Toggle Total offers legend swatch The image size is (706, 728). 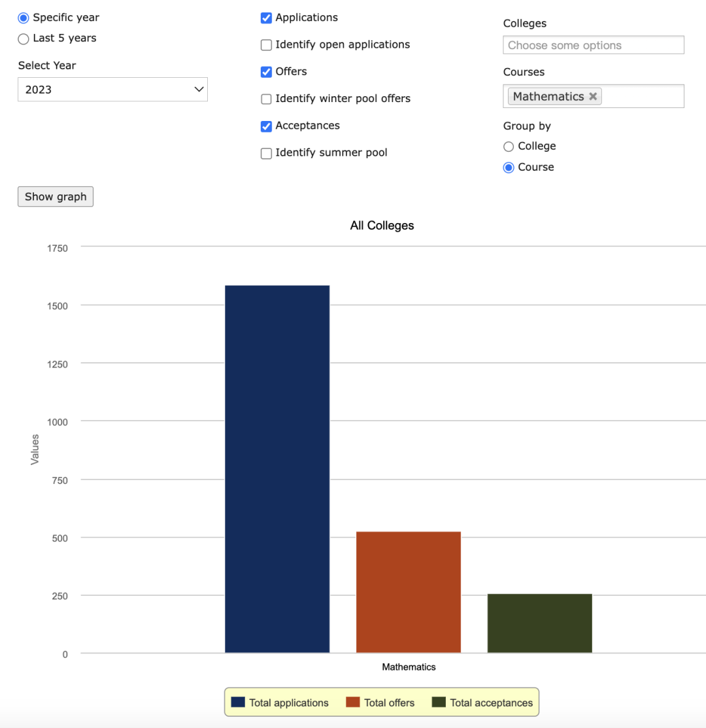[x=352, y=702]
